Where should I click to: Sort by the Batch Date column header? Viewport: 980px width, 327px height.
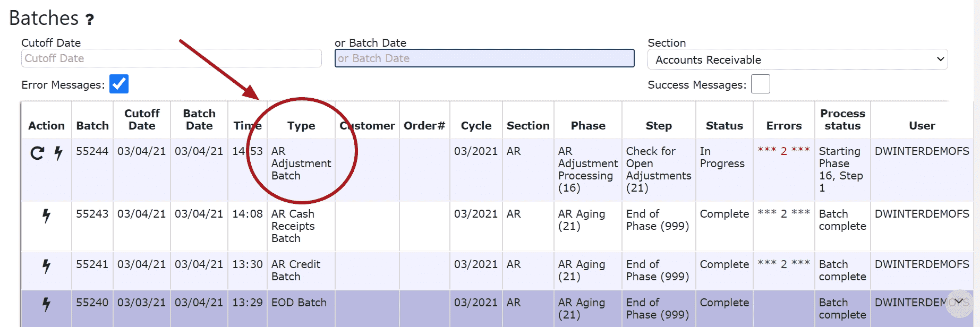pyautogui.click(x=199, y=119)
